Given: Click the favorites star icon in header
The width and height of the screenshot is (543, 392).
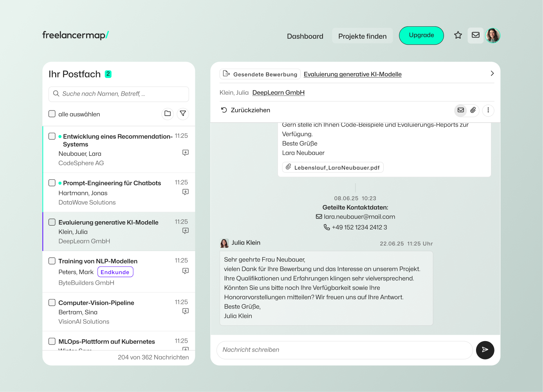Looking at the screenshot, I should tap(458, 35).
